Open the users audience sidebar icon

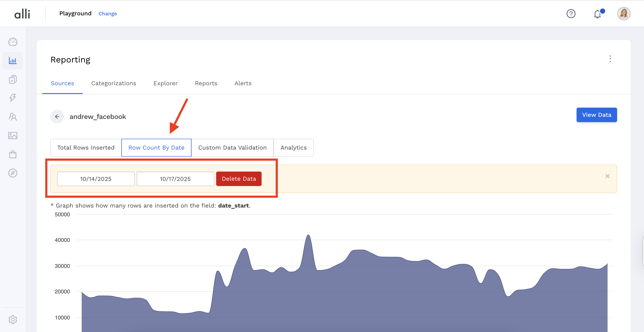point(13,117)
